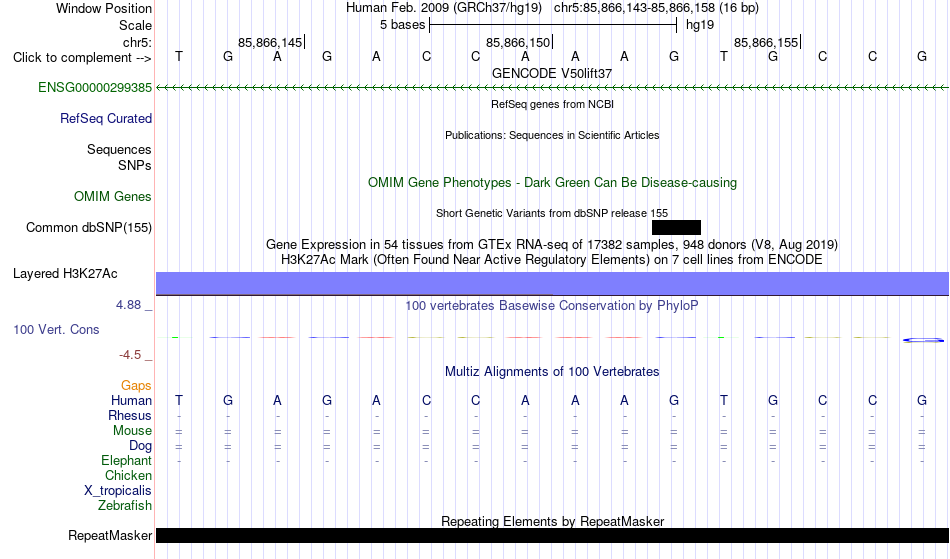The width and height of the screenshot is (950, 559).
Task: Click the 4.88 PhyloP upper limit
Action: [128, 305]
